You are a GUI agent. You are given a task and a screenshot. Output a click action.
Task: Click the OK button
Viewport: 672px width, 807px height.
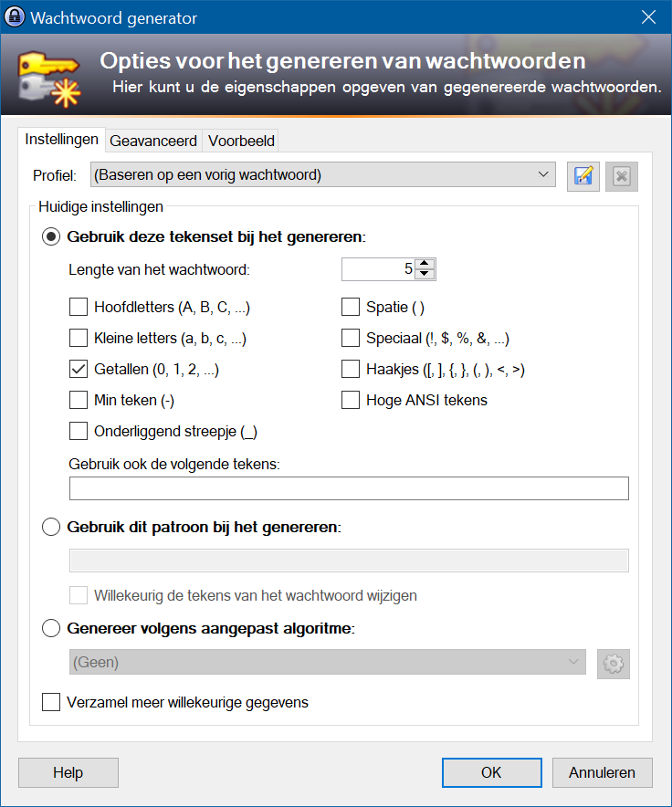click(492, 772)
